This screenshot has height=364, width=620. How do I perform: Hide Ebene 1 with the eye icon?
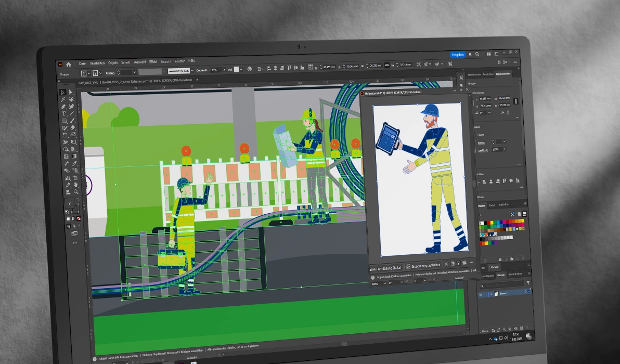coord(481,294)
